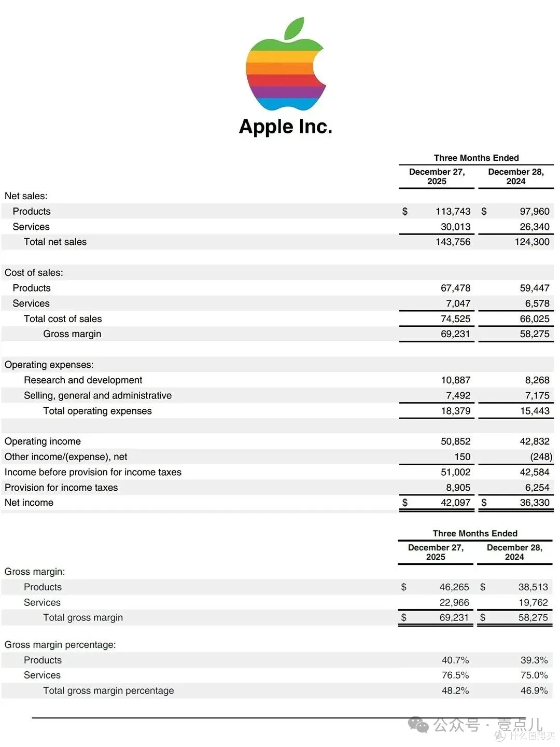Click the Provision for income taxes label

click(61, 488)
